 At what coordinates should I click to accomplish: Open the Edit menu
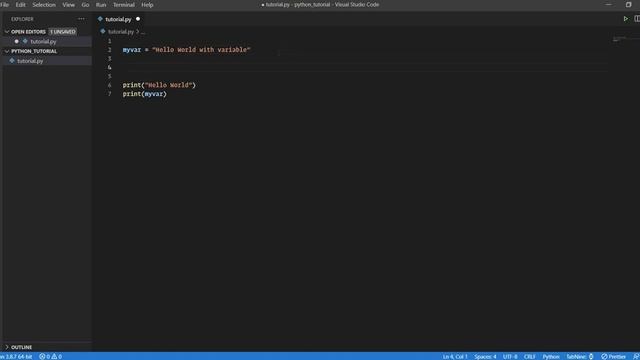[x=20, y=5]
